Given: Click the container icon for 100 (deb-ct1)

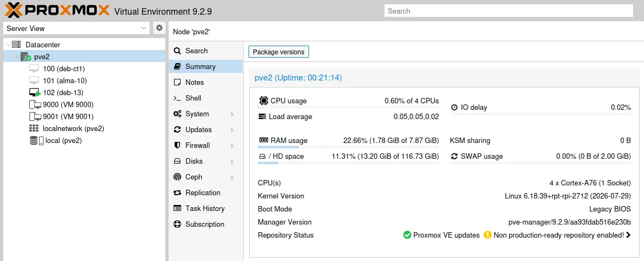Looking at the screenshot, I should 34,69.
